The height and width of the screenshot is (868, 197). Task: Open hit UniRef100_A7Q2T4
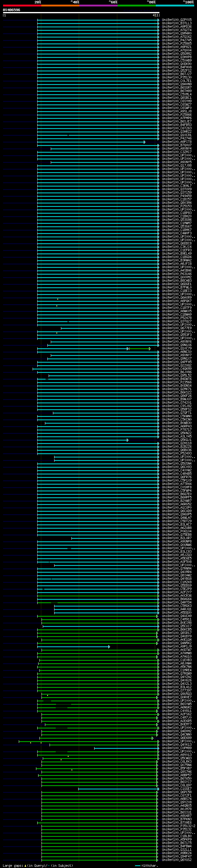point(177,30)
